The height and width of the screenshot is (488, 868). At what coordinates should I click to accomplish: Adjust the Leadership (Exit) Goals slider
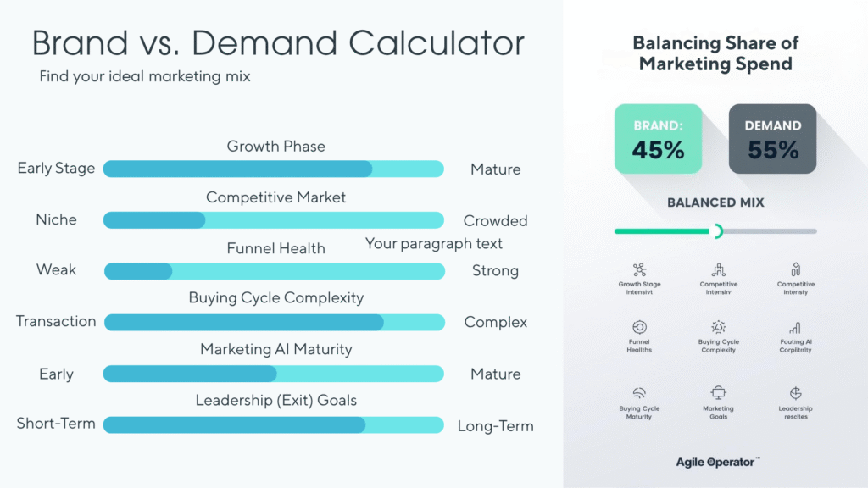[273, 424]
